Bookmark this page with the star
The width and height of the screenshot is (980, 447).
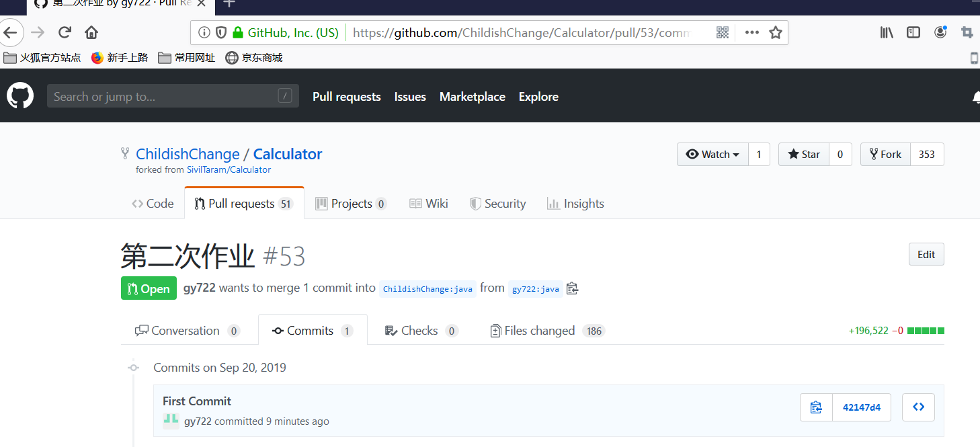776,32
